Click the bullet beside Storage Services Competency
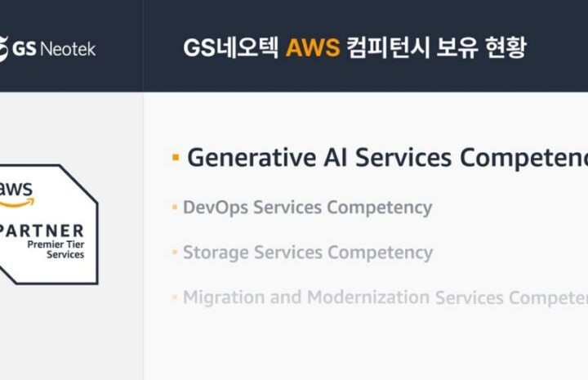 click(x=175, y=252)
